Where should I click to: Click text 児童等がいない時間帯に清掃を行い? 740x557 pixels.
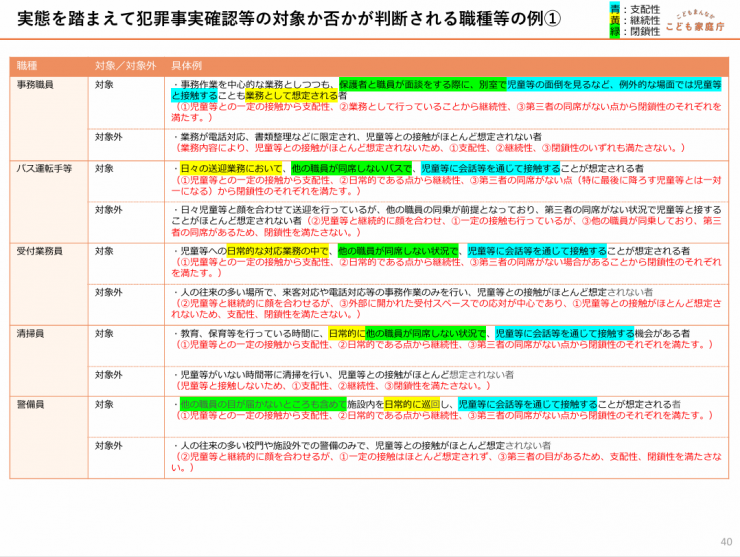tap(255, 375)
